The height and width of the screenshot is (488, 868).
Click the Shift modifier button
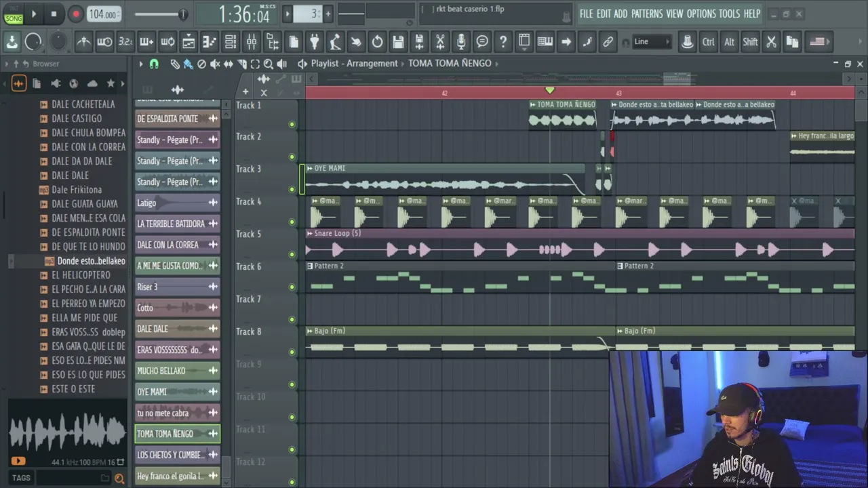pyautogui.click(x=750, y=42)
